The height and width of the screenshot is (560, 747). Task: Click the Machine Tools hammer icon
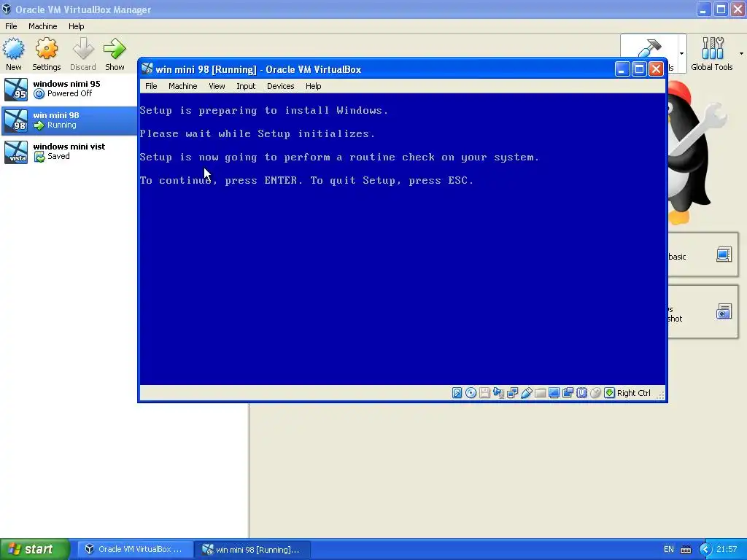pyautogui.click(x=650, y=47)
